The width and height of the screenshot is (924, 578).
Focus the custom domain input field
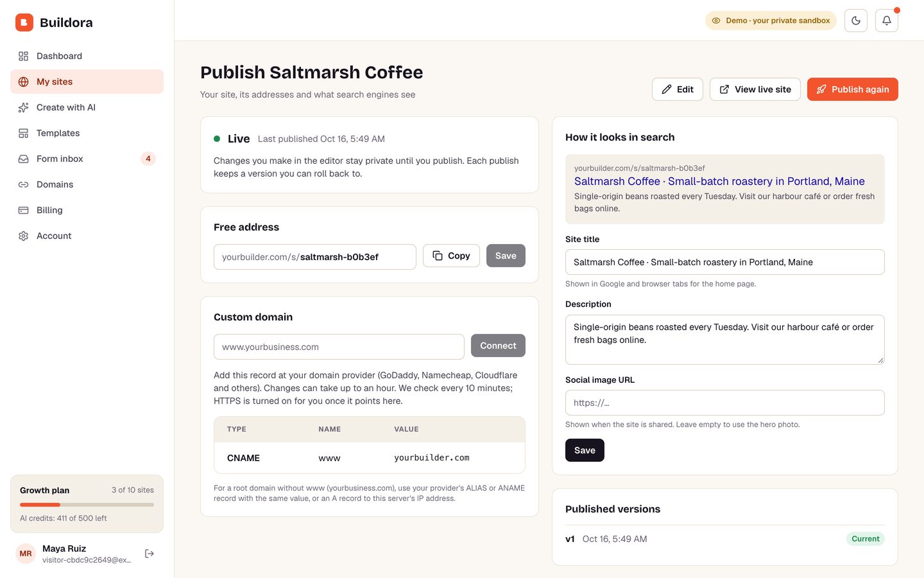pyautogui.click(x=339, y=347)
